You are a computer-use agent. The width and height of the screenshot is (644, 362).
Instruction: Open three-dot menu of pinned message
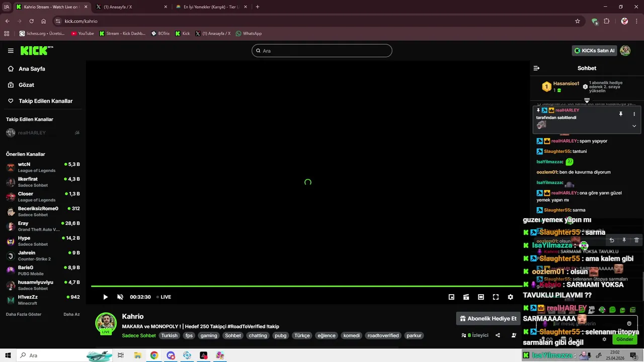pos(634,114)
